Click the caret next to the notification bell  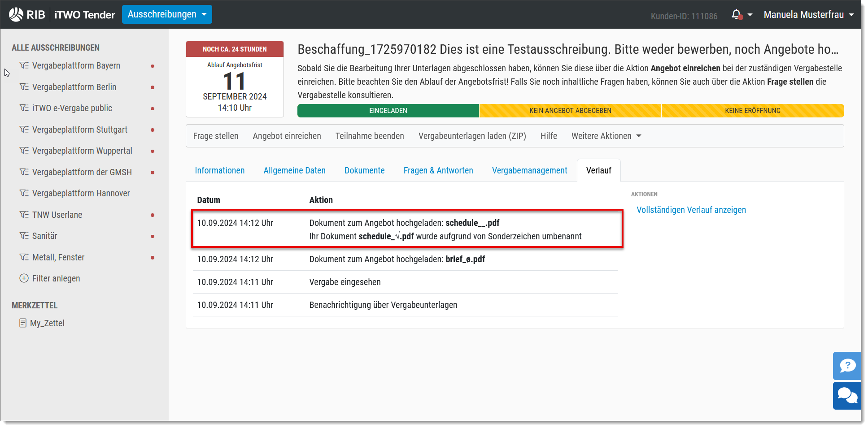pos(750,15)
